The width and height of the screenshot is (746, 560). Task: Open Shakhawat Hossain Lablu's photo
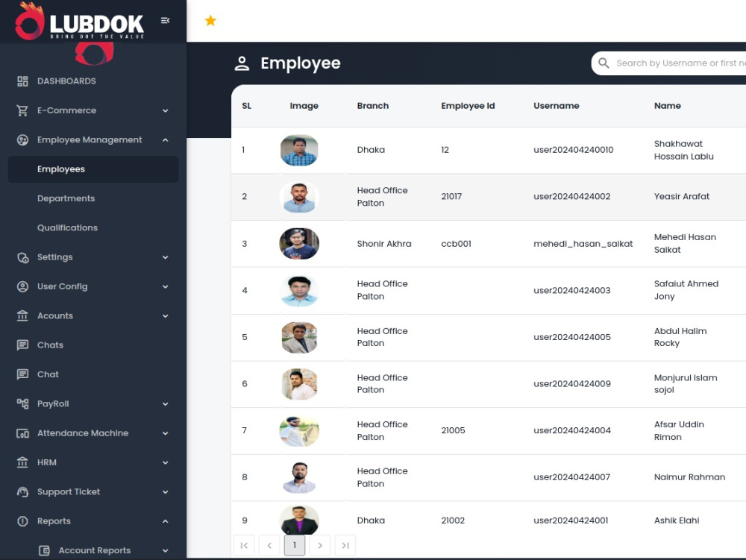pos(299,150)
